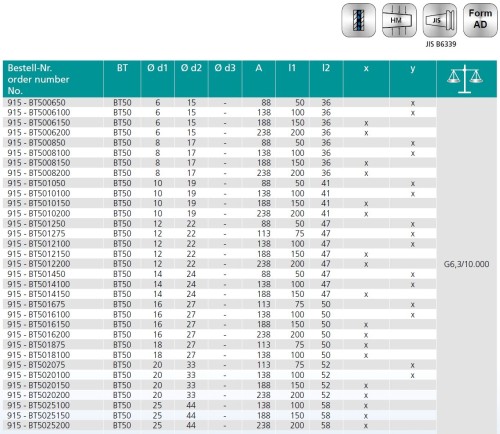Click the Form AD icon

pyautogui.click(x=480, y=20)
